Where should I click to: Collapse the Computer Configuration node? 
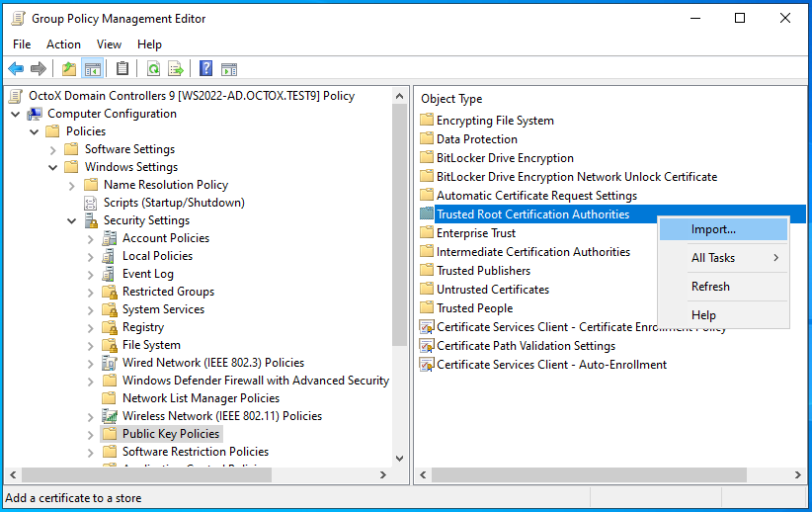coord(16,114)
